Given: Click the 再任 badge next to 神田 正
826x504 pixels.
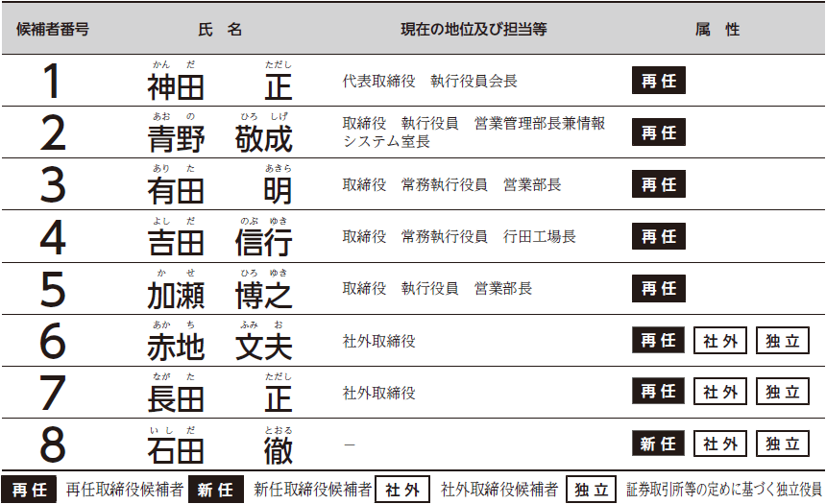Looking at the screenshot, I should tap(659, 82).
